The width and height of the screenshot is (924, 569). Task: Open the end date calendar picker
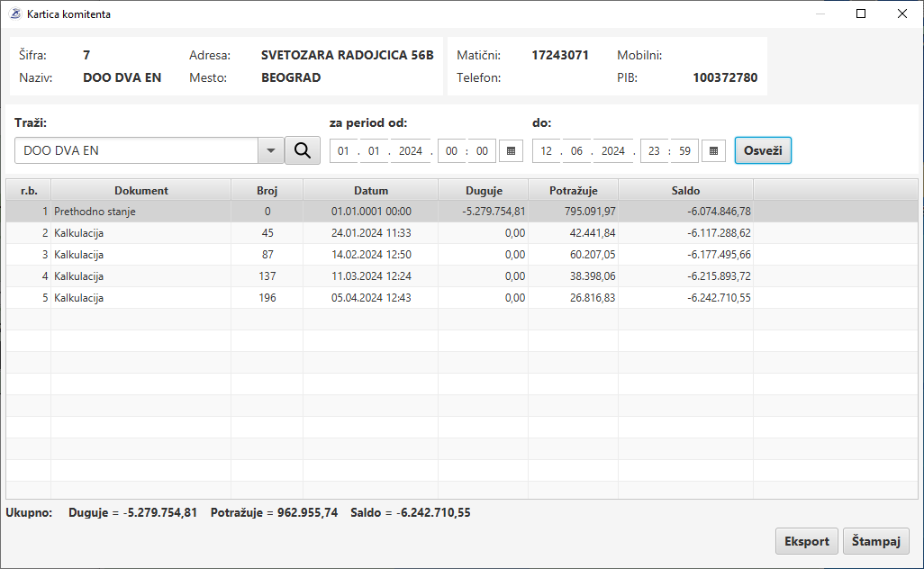coord(713,151)
